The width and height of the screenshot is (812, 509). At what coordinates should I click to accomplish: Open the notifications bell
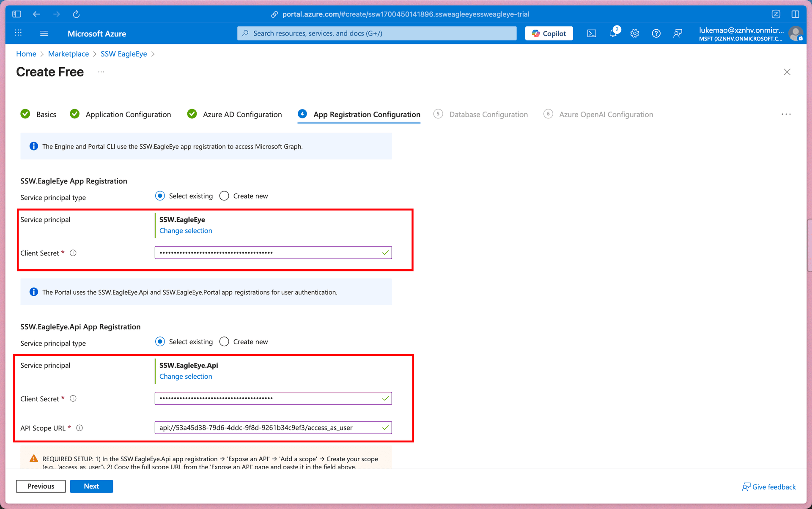[x=613, y=33]
